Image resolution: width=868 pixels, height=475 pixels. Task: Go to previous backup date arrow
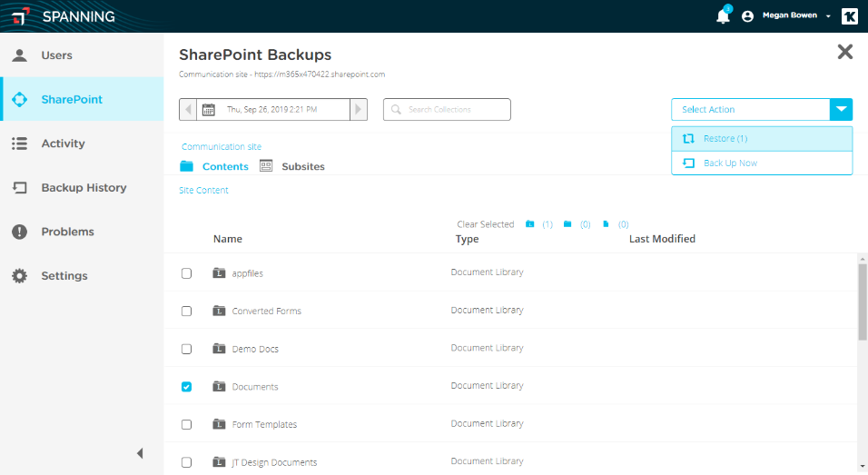(188, 110)
